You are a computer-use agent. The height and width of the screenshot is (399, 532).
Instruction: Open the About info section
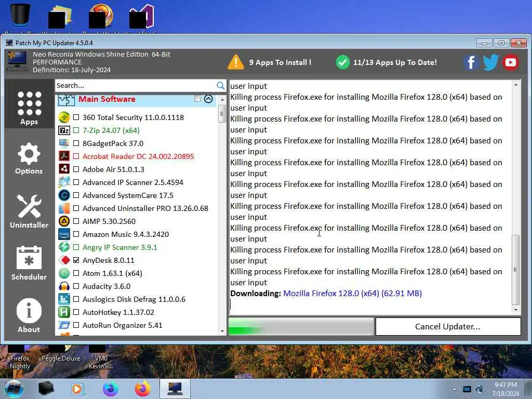(x=29, y=315)
